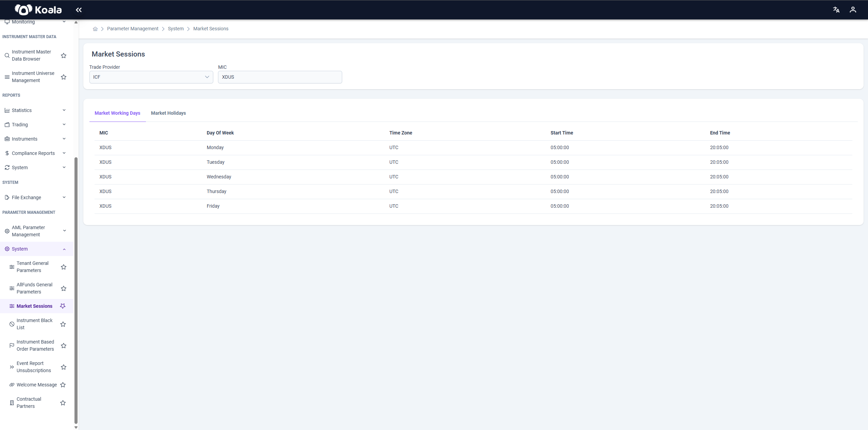Click the MIC input field containing XDUS

[x=280, y=77]
